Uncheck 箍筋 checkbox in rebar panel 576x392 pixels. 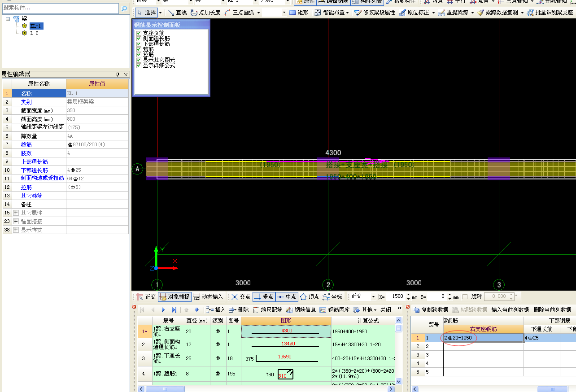click(139, 49)
